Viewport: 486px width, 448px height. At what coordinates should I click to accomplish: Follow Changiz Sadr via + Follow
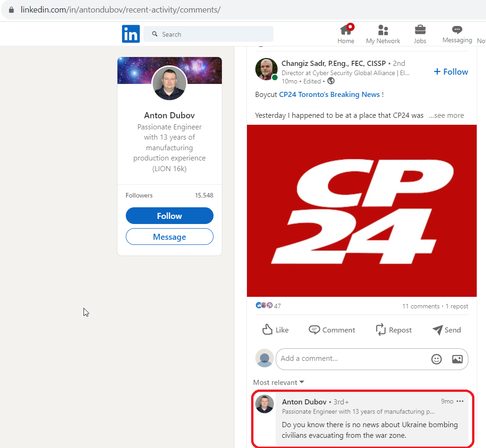click(x=451, y=72)
